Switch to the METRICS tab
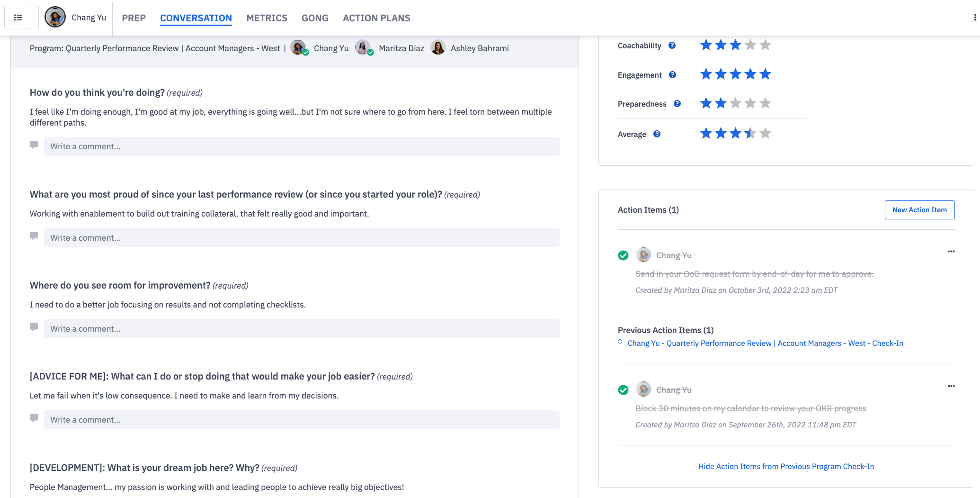This screenshot has width=980, height=498. pos(267,18)
